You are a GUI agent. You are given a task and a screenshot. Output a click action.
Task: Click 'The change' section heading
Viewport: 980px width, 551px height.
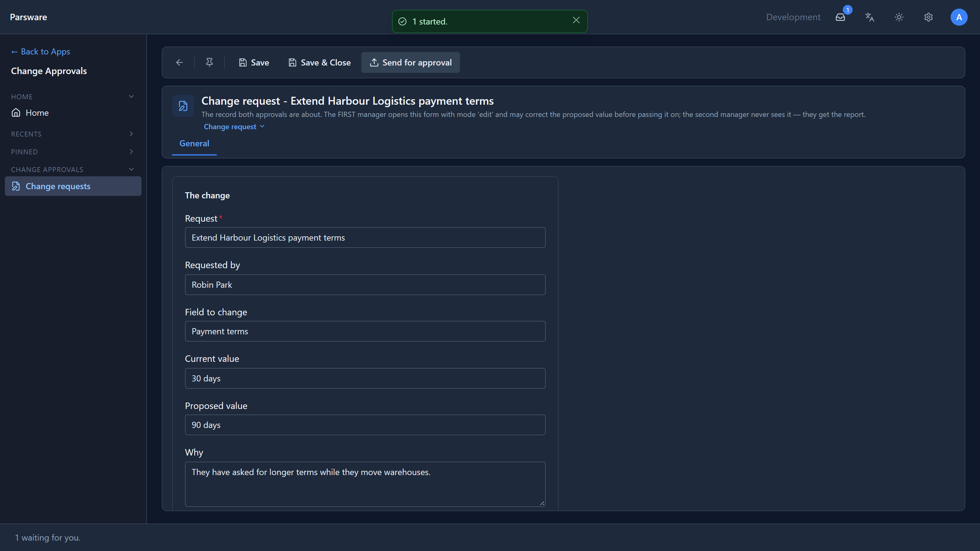click(207, 196)
